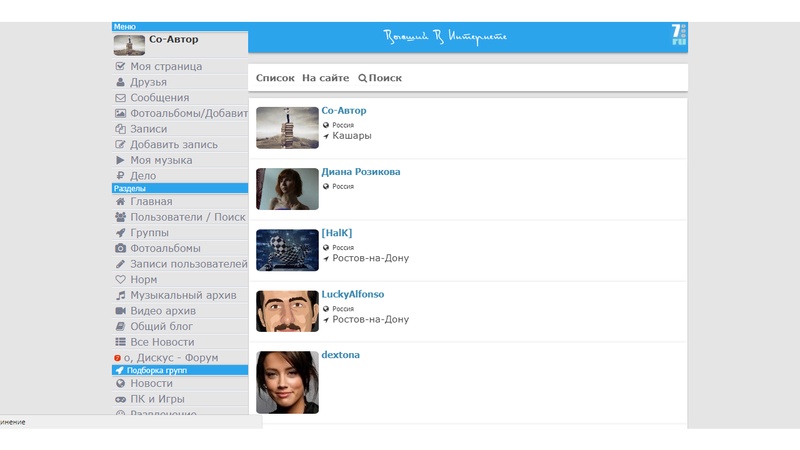Click the music note icon by Музыкальный архив

click(121, 295)
